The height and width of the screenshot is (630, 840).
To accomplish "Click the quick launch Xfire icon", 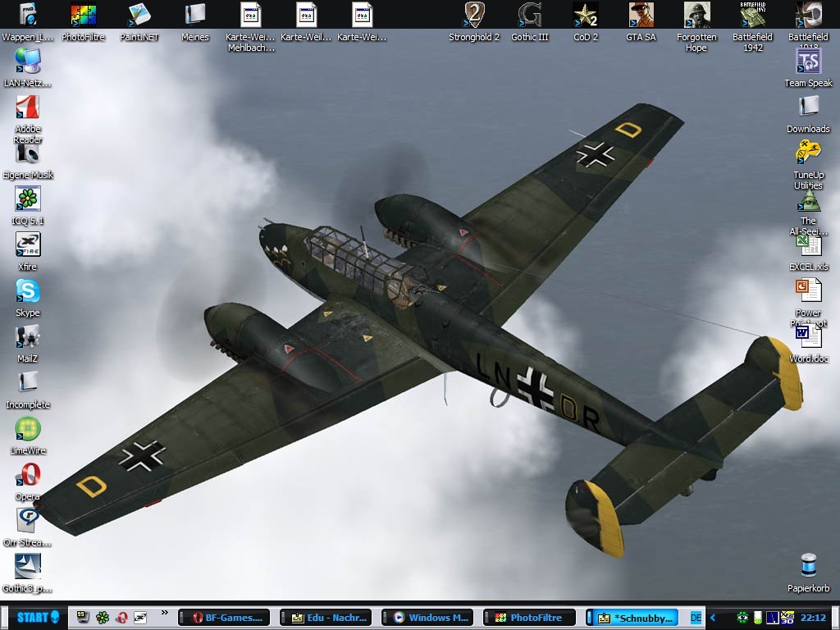I will (139, 617).
